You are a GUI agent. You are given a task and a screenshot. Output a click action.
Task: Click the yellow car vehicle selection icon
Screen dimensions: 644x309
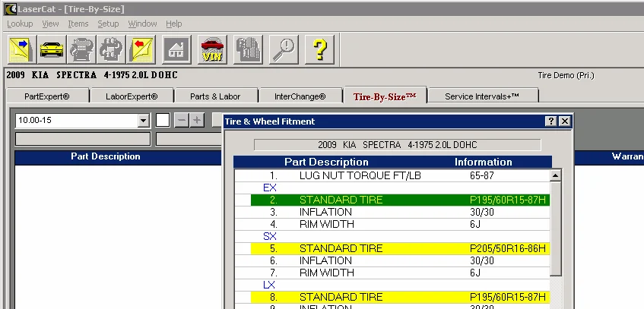coord(52,49)
